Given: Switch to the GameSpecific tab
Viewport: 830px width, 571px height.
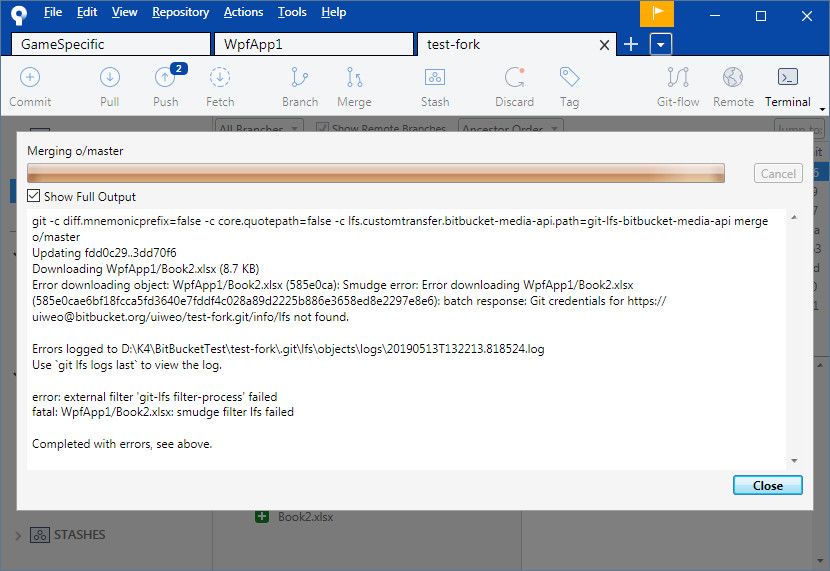Looking at the screenshot, I should tap(111, 44).
